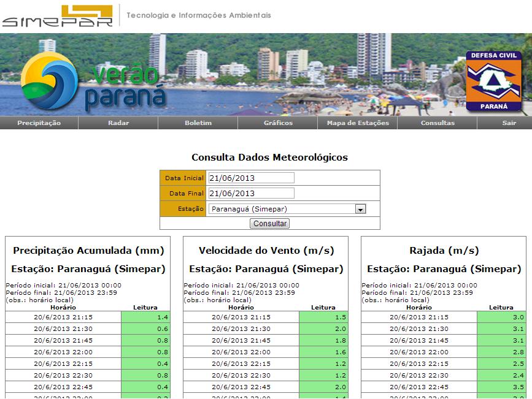Focus the Data Final date field
Screen dimensions: 532x399
[x=251, y=193]
